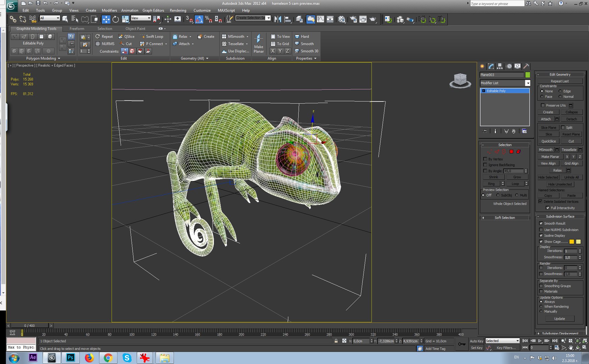Click the Plane003 object color swatch
The image size is (589, 364).
point(528,75)
